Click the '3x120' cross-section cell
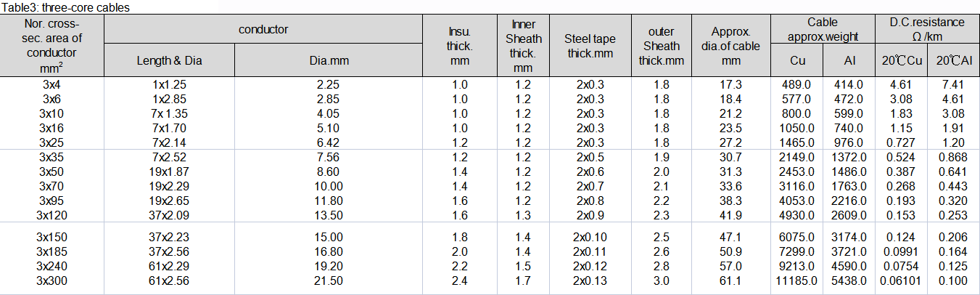980x295 pixels. [x=52, y=215]
